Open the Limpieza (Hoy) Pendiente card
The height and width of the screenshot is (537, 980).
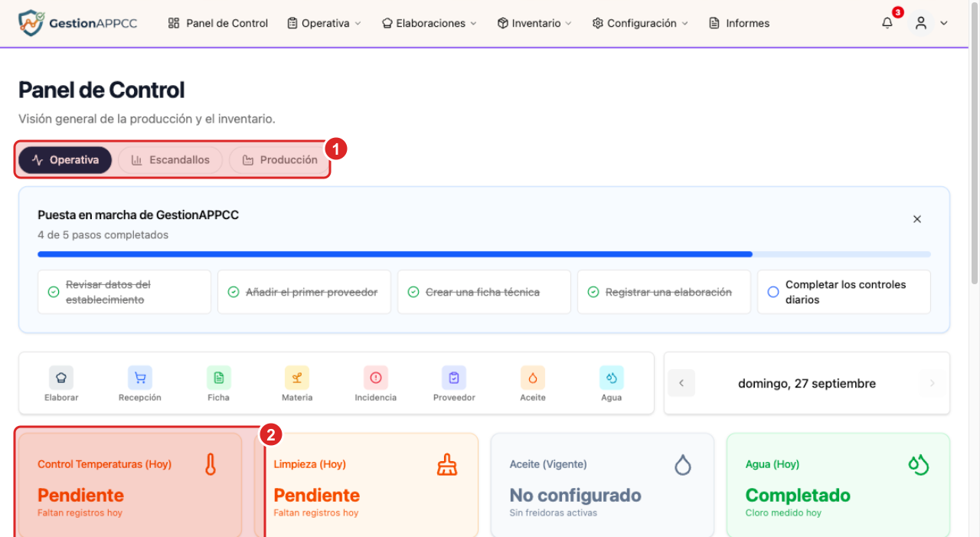coord(366,485)
